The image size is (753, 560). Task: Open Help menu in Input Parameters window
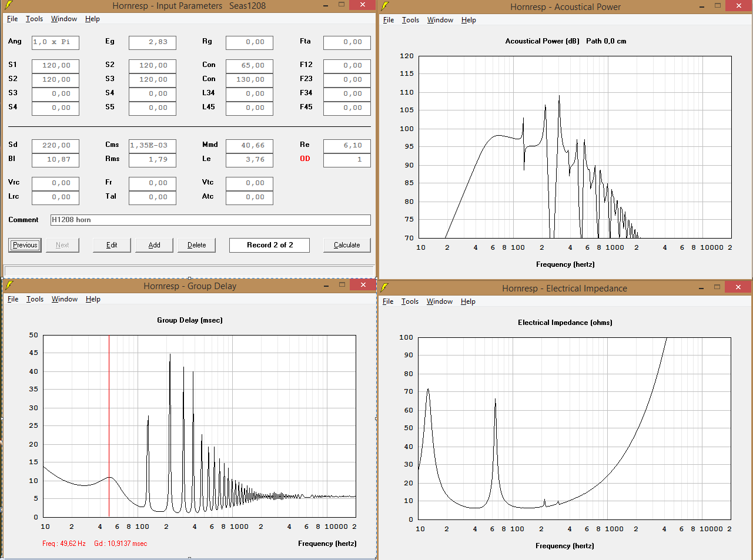92,19
